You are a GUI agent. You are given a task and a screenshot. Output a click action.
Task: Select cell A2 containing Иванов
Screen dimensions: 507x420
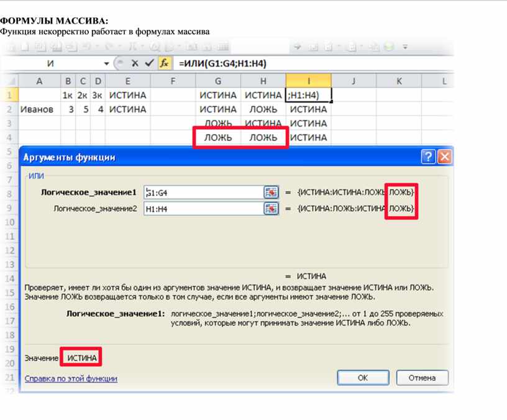(x=39, y=109)
